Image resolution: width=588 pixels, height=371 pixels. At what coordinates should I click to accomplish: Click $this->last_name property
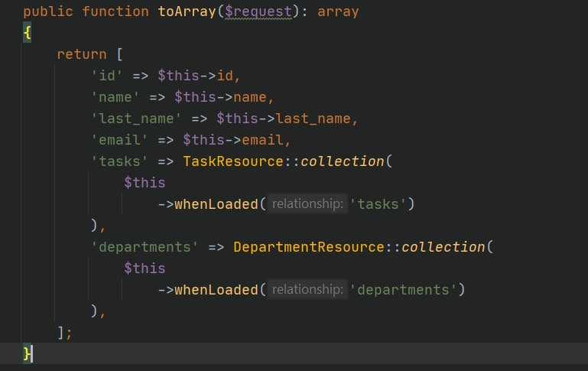284,119
